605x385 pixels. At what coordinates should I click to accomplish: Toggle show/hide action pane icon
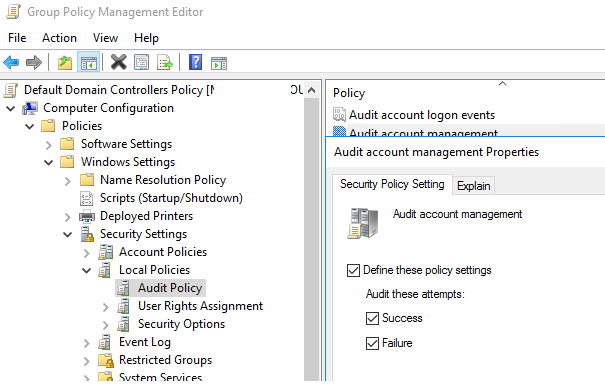click(x=219, y=62)
